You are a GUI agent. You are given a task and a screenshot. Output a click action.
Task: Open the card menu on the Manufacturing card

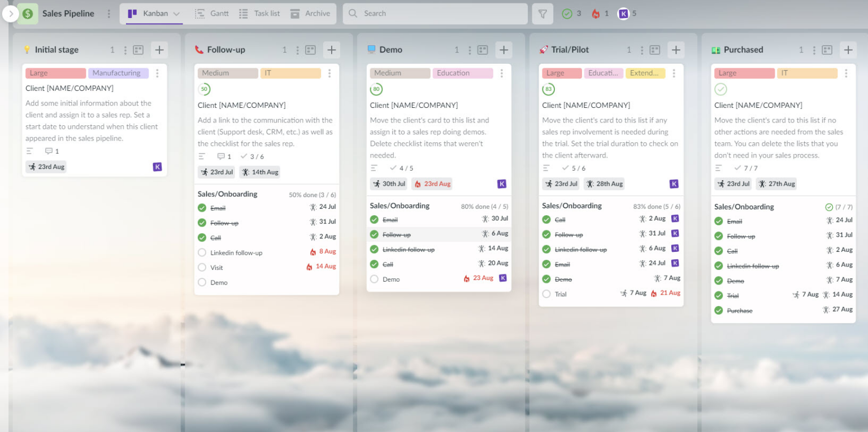pyautogui.click(x=157, y=73)
